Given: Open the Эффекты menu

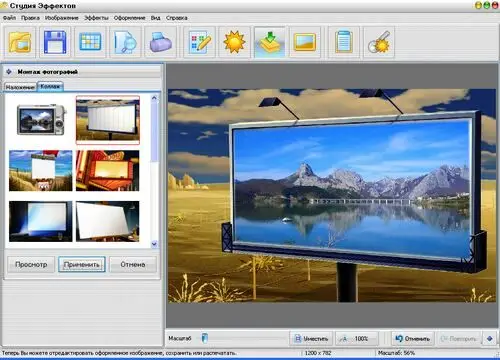Looking at the screenshot, I should (96, 18).
